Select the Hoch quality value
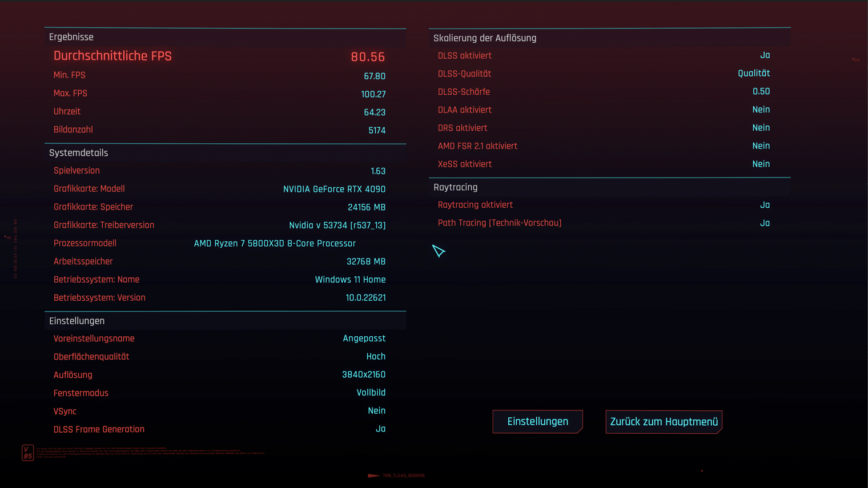868x488 pixels. (x=376, y=357)
